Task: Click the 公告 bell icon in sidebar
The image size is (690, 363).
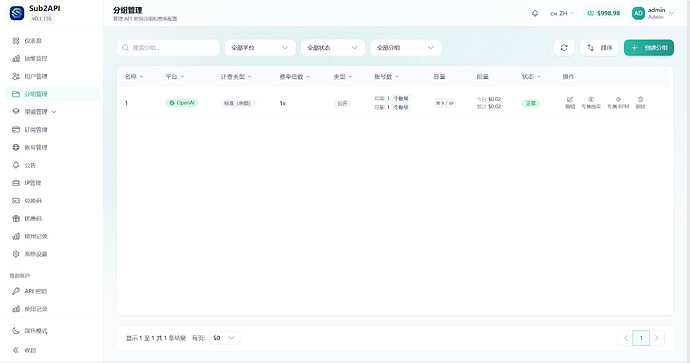Action: 16,165
